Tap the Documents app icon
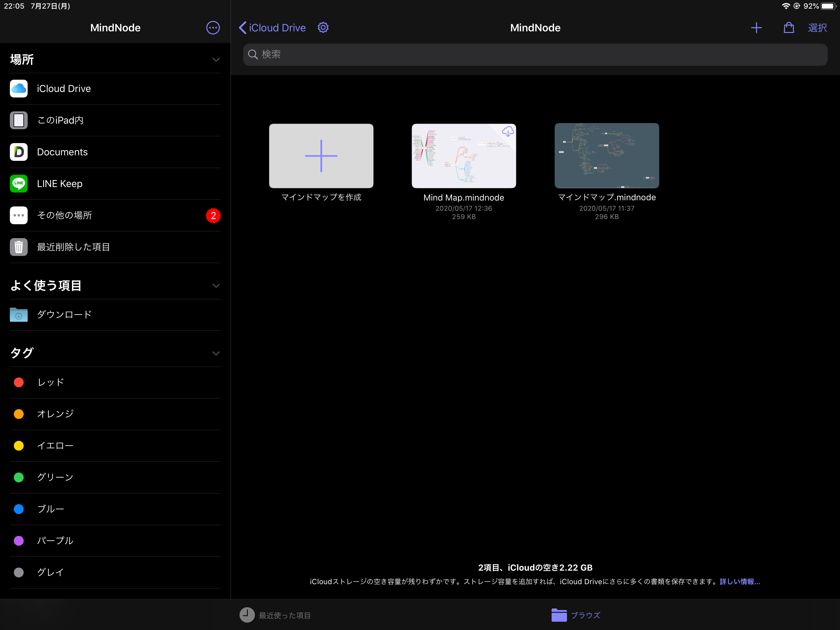Screen dimensions: 840x630 pos(19,152)
